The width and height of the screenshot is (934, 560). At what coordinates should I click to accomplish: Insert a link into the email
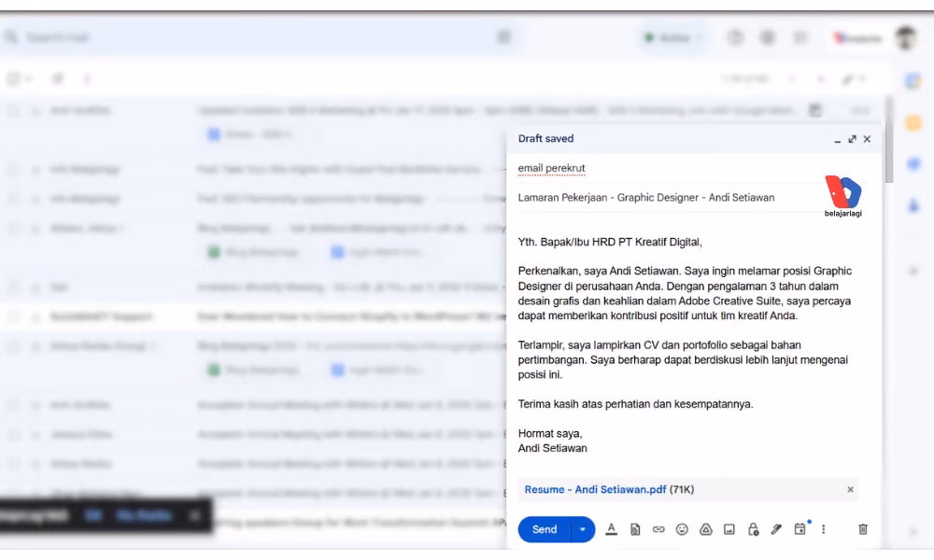pos(658,529)
